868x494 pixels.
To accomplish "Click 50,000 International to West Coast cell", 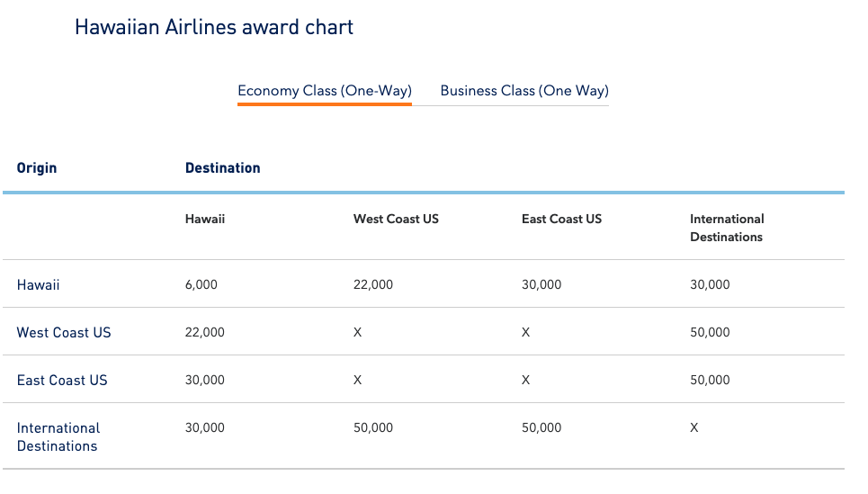I will [373, 428].
